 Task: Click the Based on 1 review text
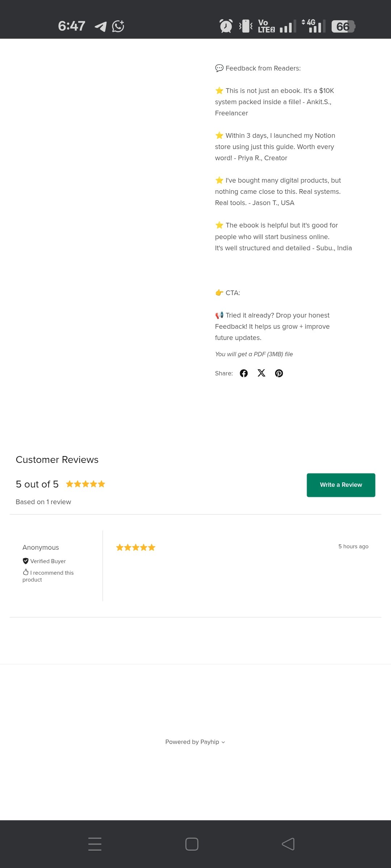(x=43, y=502)
